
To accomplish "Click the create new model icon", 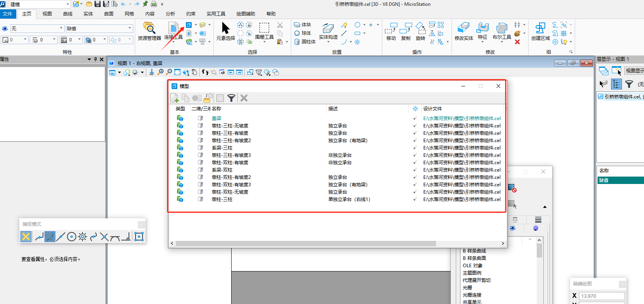I will click(x=174, y=98).
